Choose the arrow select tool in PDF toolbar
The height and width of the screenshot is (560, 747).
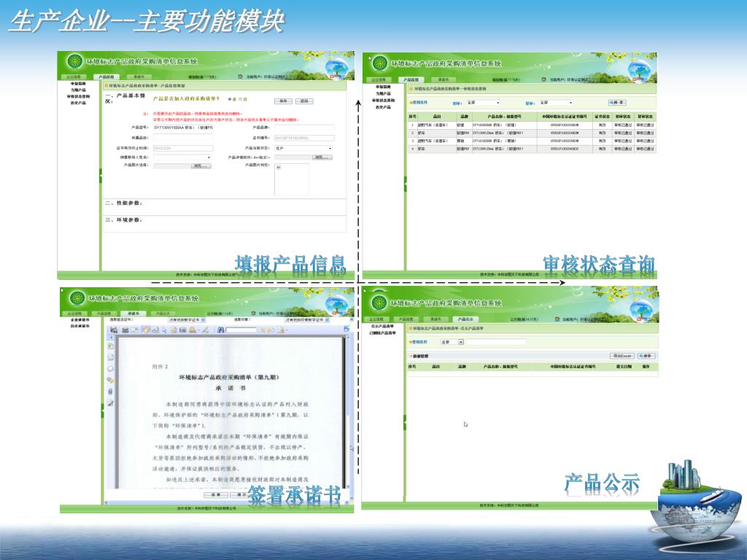(x=164, y=330)
